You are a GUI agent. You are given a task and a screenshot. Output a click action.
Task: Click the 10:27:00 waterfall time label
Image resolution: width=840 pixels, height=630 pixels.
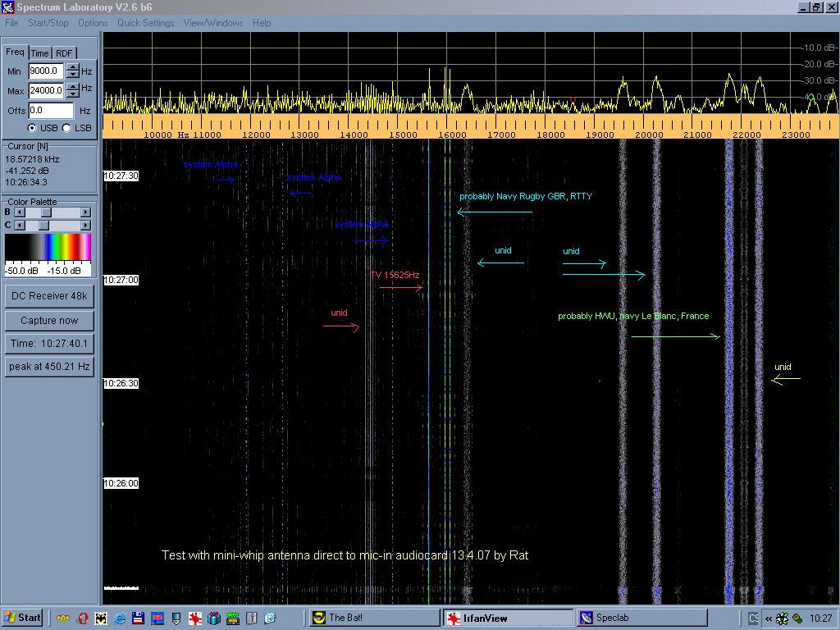point(121,280)
